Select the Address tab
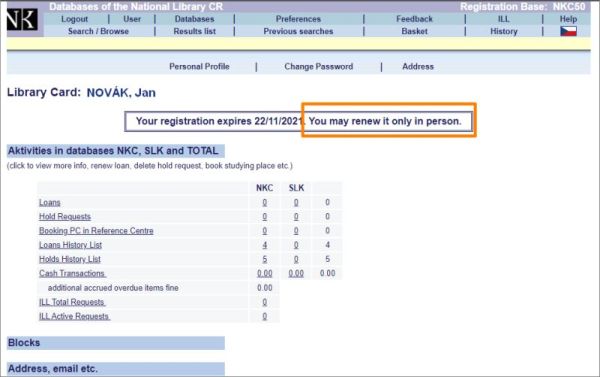The image size is (600, 377). (x=418, y=67)
